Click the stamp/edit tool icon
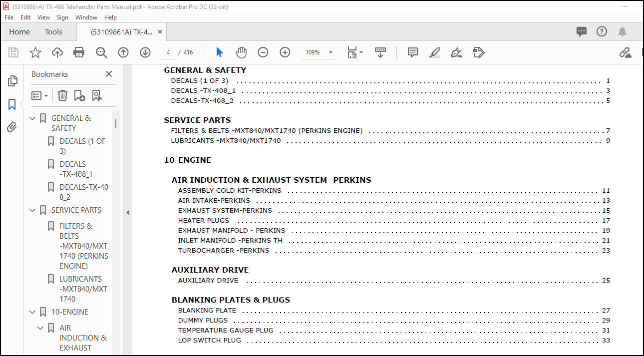The width and height of the screenshot is (644, 356). [478, 52]
